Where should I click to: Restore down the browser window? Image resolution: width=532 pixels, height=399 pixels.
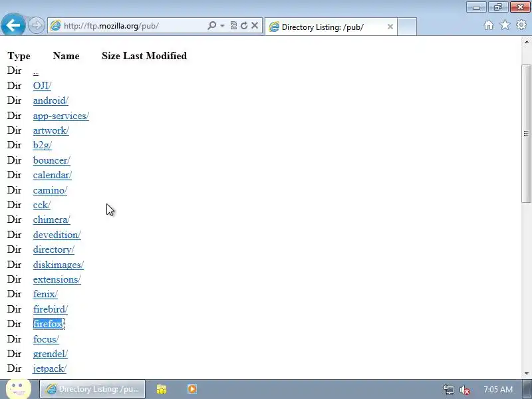tap(497, 7)
